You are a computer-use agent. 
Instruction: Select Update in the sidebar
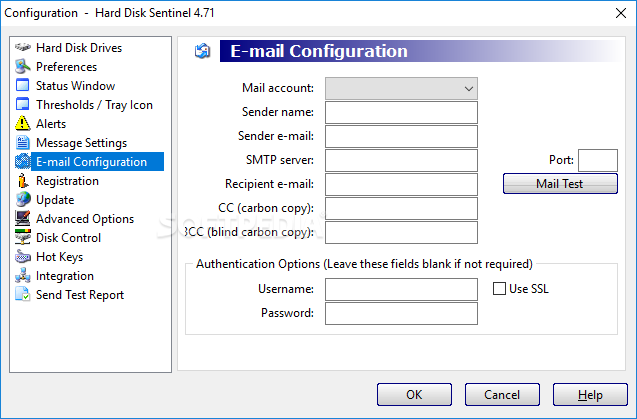click(55, 200)
